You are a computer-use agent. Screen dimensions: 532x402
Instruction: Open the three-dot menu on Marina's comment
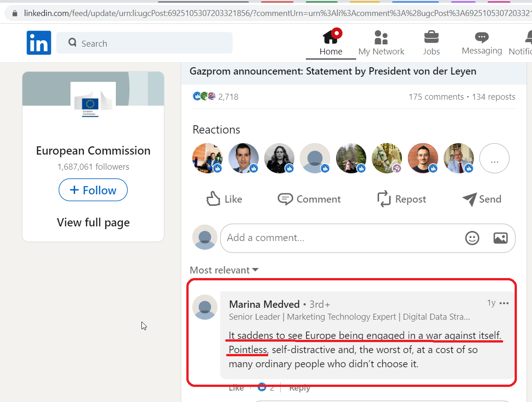(504, 303)
